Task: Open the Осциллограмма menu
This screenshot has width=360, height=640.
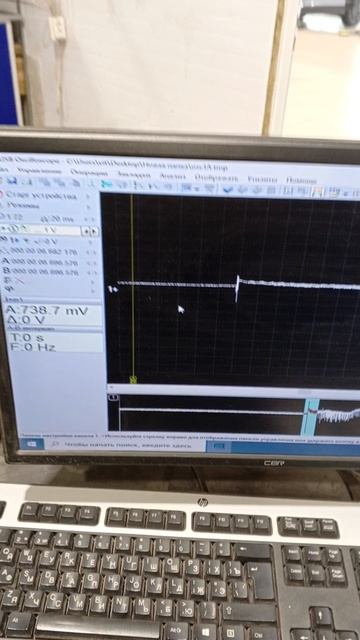Action: (89, 173)
